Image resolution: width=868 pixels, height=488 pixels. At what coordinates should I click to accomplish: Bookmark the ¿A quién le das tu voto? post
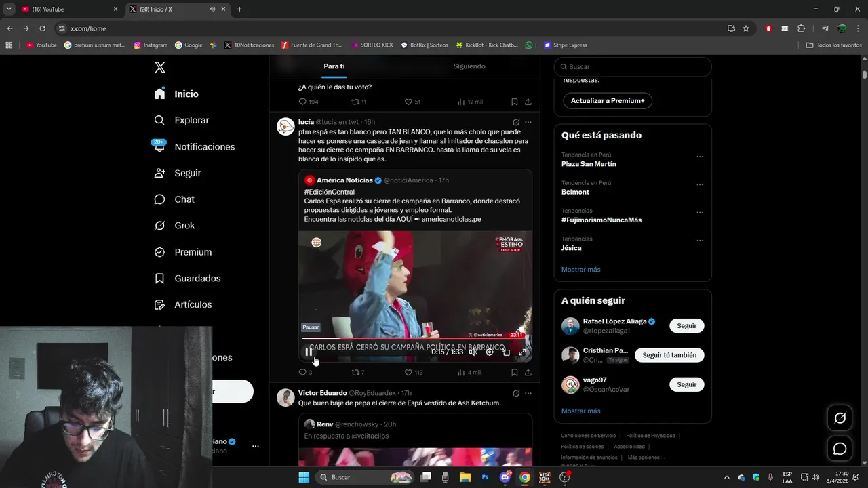[x=514, y=102]
